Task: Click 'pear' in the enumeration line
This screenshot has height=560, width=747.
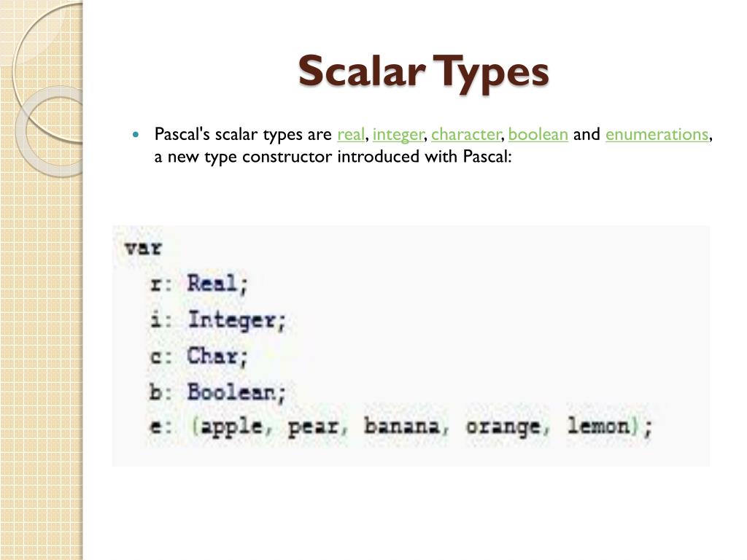Action: pyautogui.click(x=313, y=427)
